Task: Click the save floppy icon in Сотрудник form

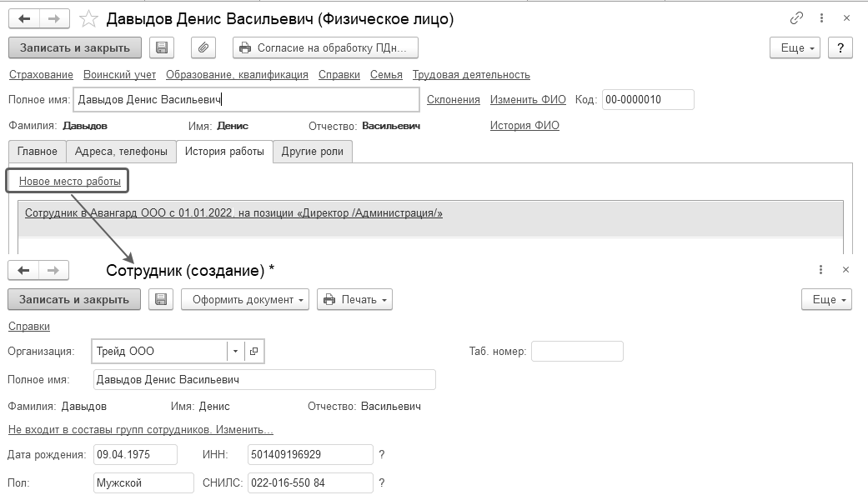Action: click(161, 299)
